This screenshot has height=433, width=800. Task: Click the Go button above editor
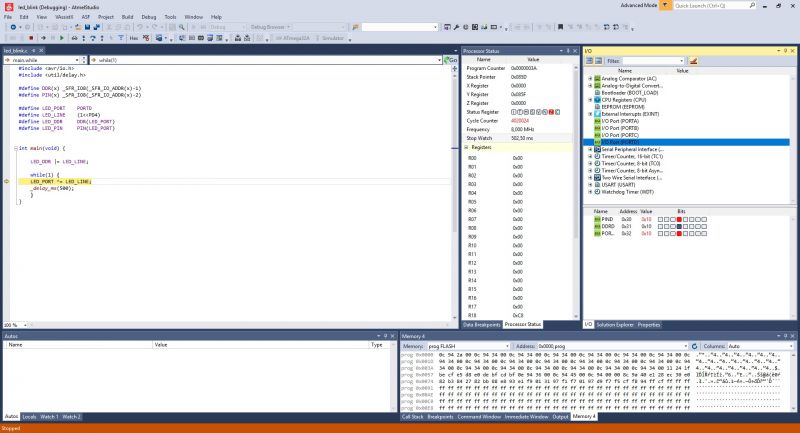(451, 60)
